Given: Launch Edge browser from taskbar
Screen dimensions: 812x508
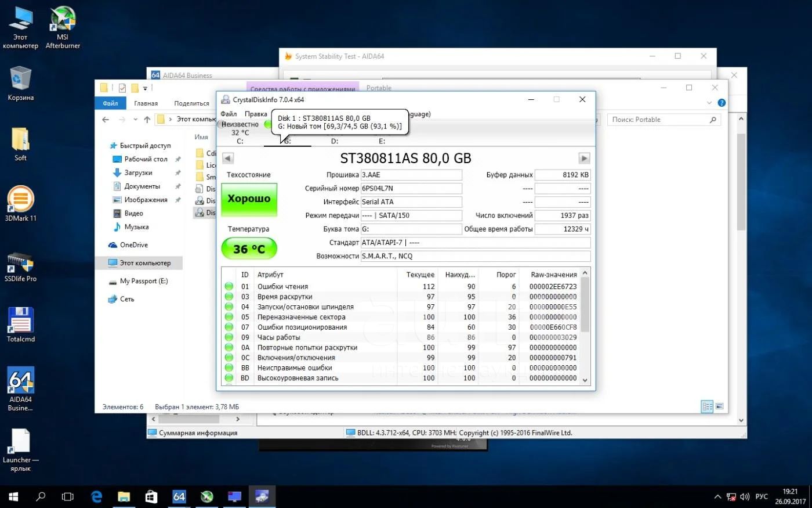Looking at the screenshot, I should [x=97, y=497].
